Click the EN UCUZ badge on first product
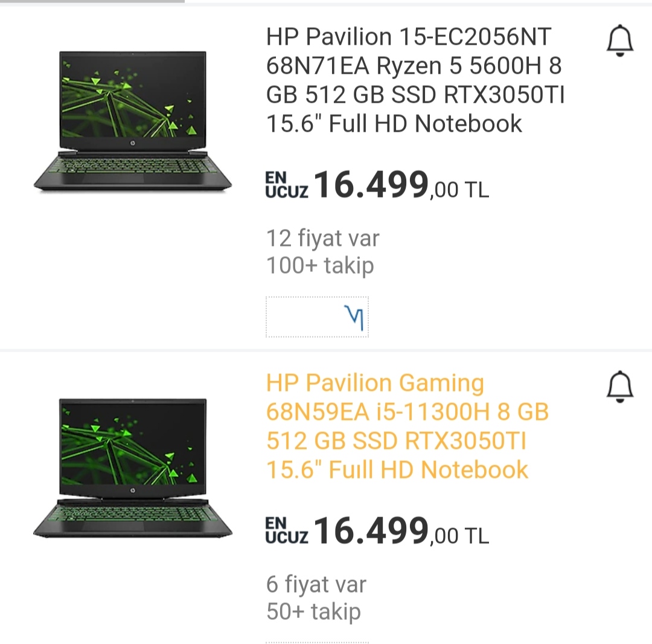Screen dimensions: 652x644 (287, 184)
